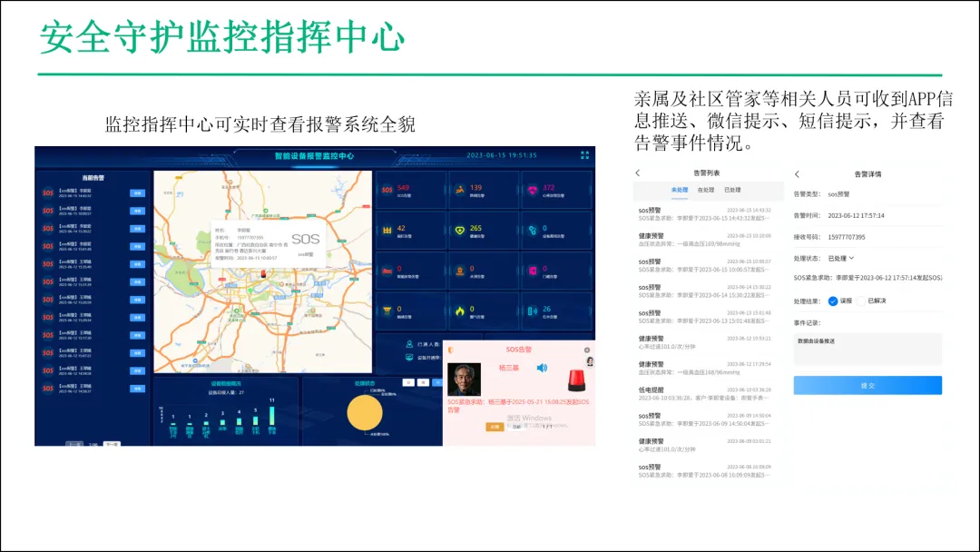Go back from 告警详情 screen
This screenshot has height=552, width=980.
click(797, 174)
